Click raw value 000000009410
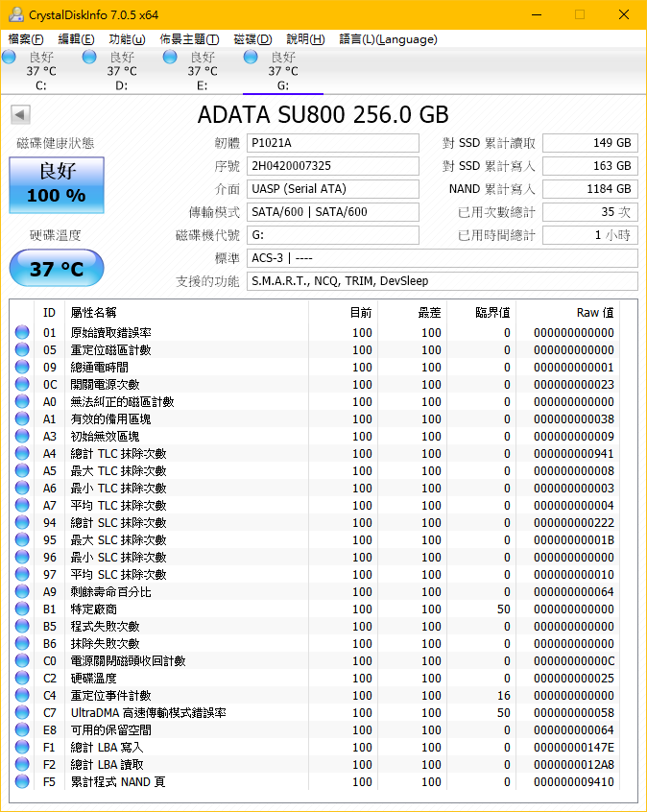Viewport: 647px width, 812px height. coord(574,782)
